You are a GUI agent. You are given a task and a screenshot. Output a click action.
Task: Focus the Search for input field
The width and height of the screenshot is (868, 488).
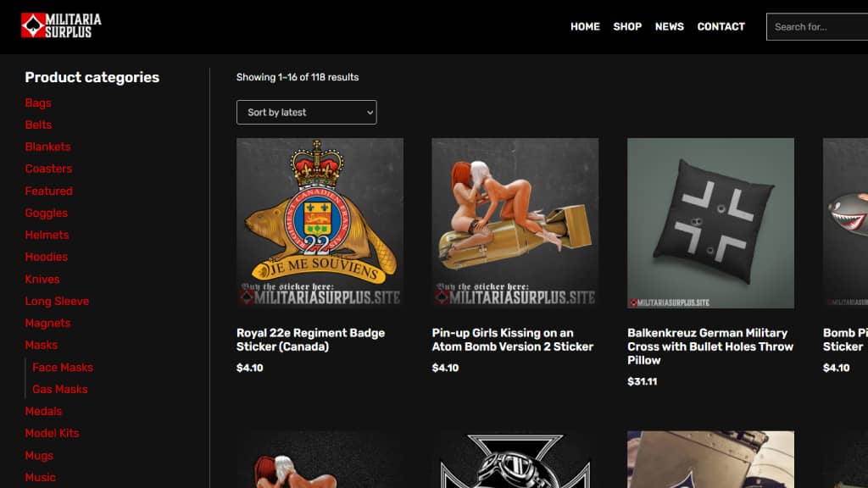(817, 26)
